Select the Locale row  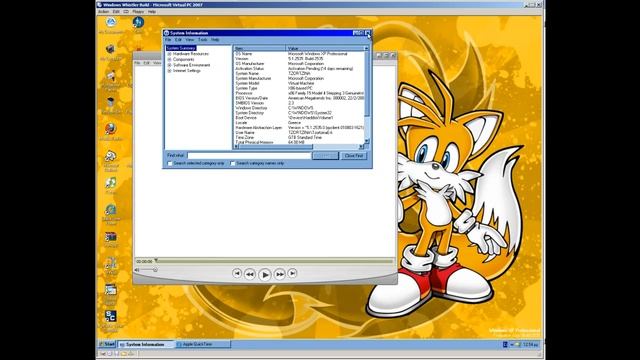click(x=299, y=122)
